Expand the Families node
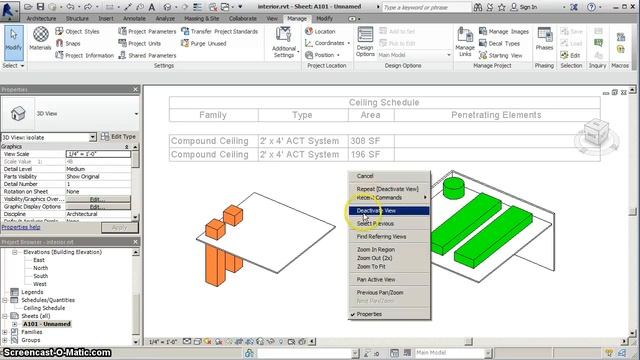The width and height of the screenshot is (640, 360). [x=4, y=332]
